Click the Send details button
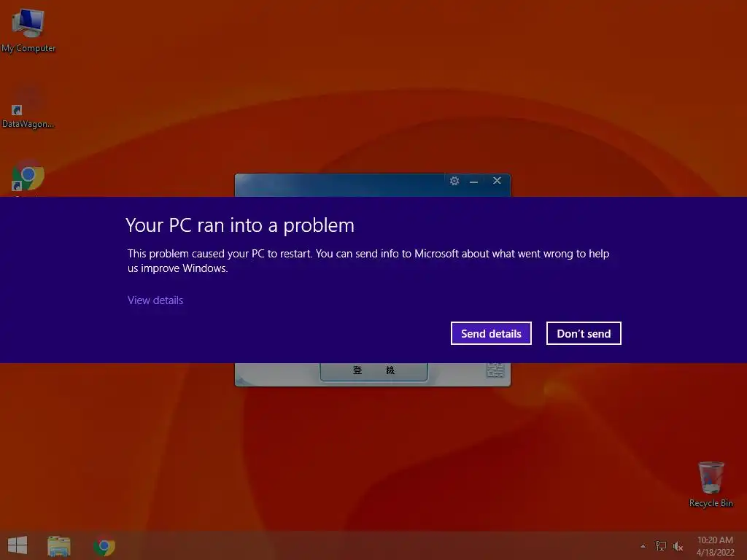This screenshot has height=560, width=747. coord(491,333)
